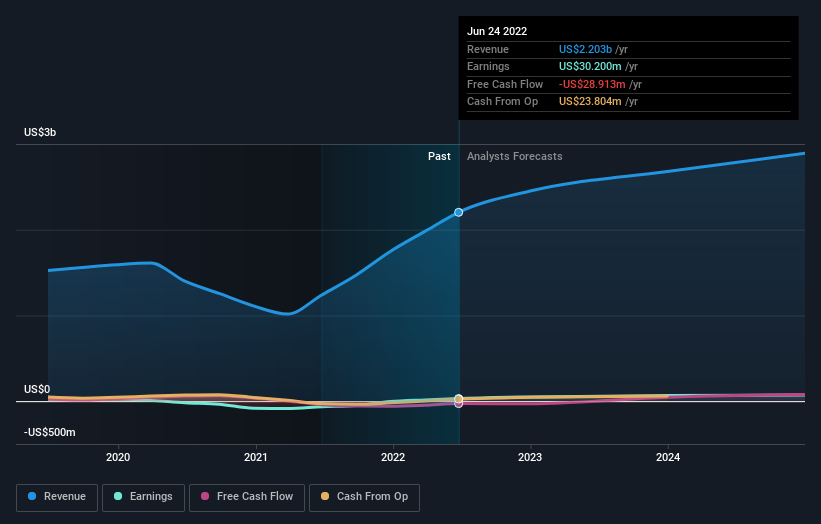Click the blue Revenue data point marker

coord(459,213)
